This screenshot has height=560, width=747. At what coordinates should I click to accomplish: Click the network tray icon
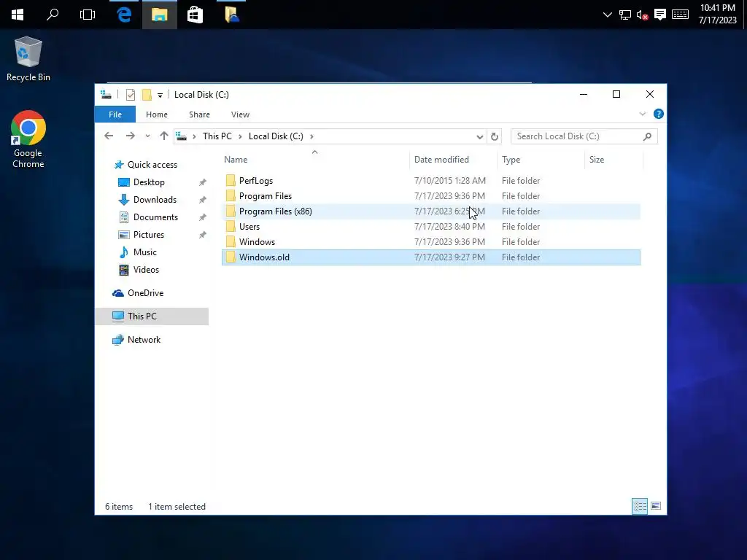[625, 15]
